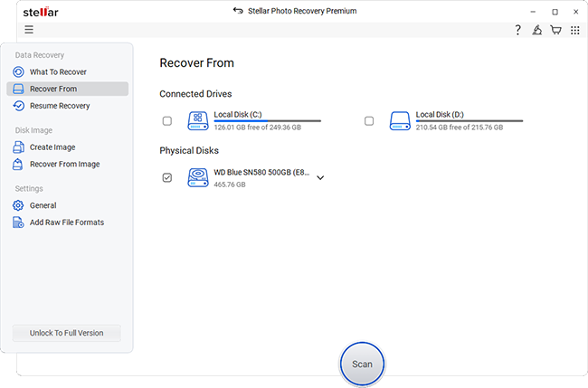Click the General settings gear icon
The width and height of the screenshot is (588, 388).
[x=18, y=205]
